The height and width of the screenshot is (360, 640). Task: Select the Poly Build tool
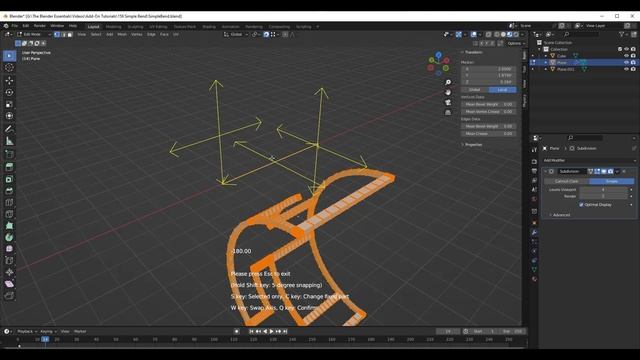click(9, 226)
